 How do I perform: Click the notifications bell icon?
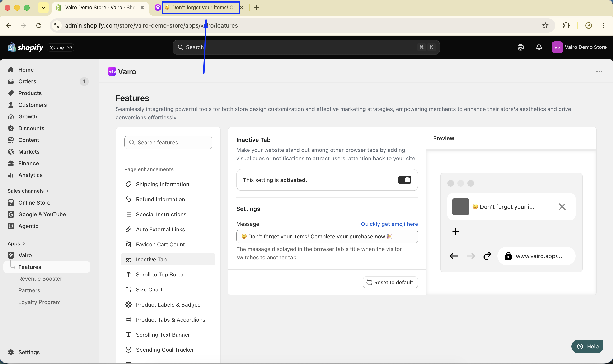tap(539, 47)
